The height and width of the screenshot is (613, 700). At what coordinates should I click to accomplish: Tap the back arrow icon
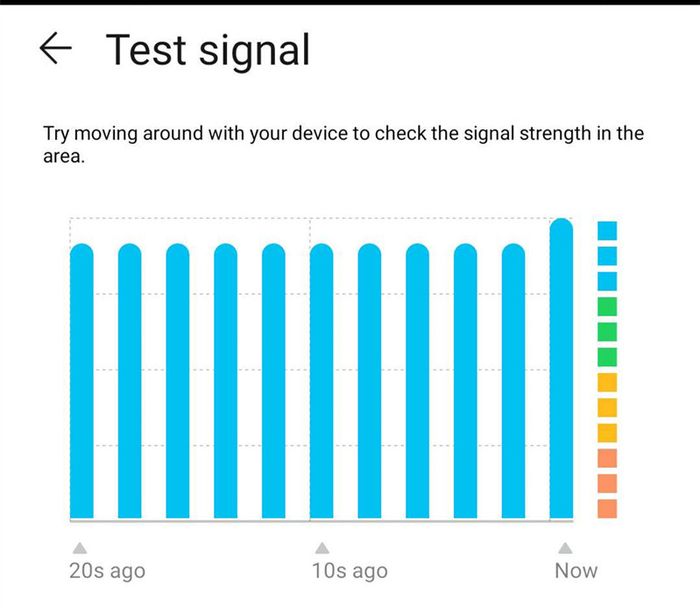click(56, 50)
